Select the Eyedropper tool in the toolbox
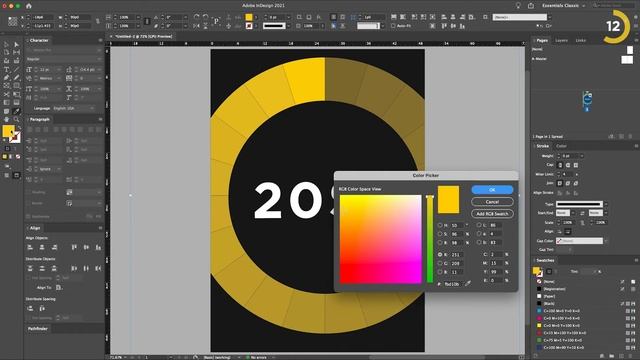This screenshot has width=640, height=360. 16,111
